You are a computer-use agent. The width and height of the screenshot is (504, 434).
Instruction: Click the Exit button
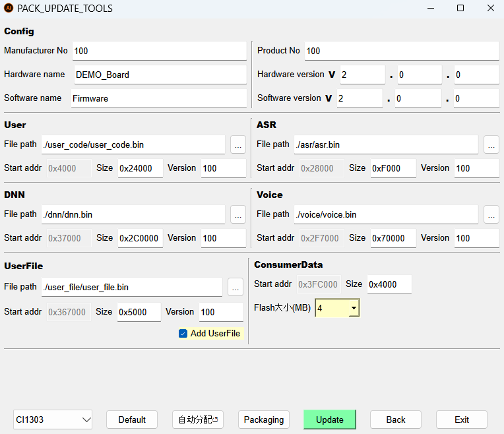[x=462, y=419]
